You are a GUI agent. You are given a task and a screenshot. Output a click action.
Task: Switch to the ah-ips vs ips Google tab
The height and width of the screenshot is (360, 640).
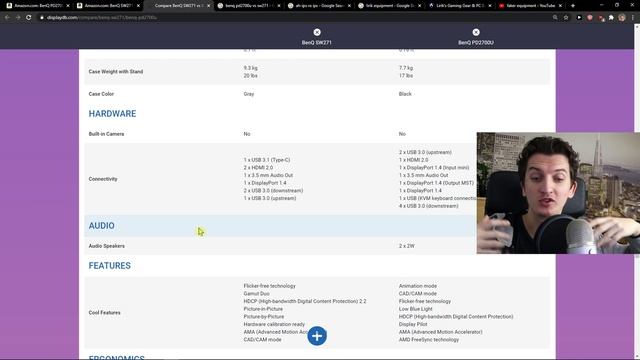pos(319,6)
